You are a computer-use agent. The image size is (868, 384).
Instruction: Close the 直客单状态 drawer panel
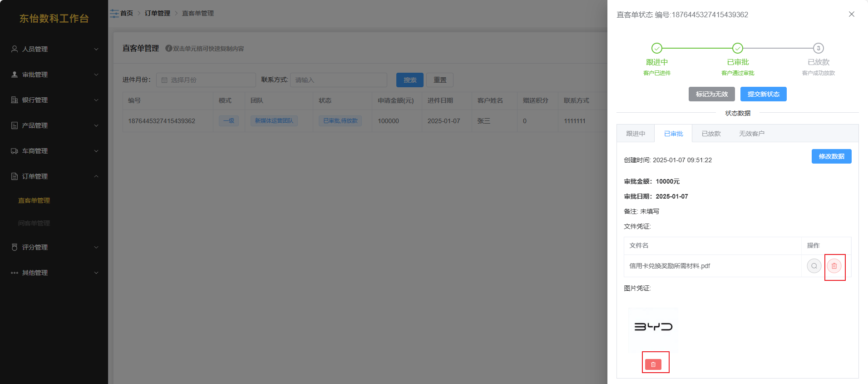pyautogui.click(x=851, y=14)
